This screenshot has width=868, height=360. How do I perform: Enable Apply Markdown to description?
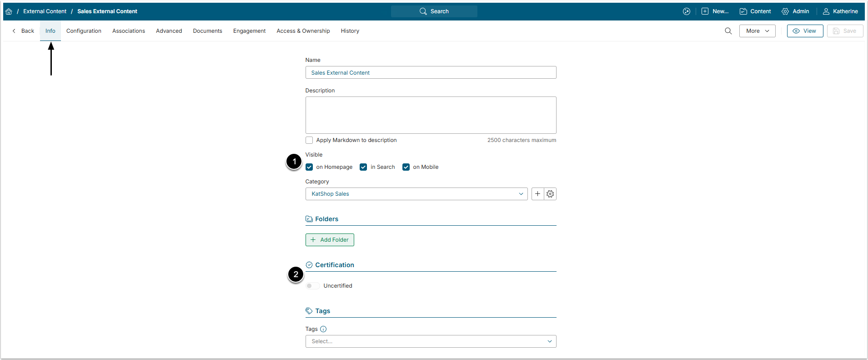pyautogui.click(x=309, y=140)
